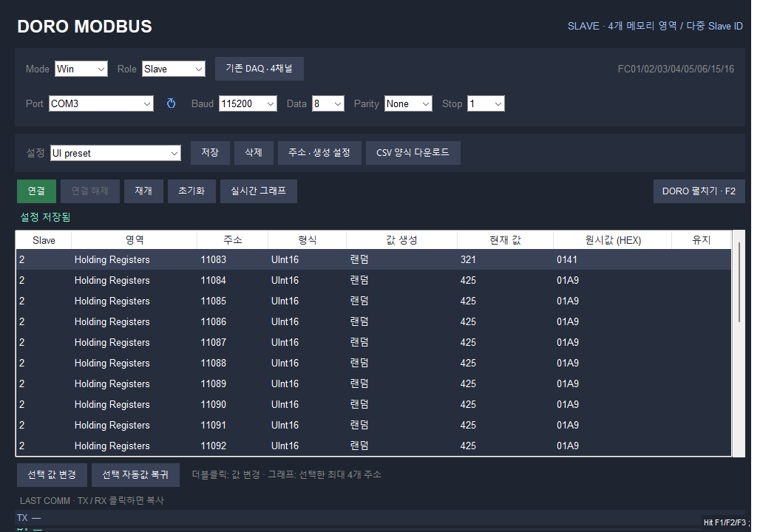Click the 유지 column header
Image resolution: width=760 pixels, height=532 pixels.
701,240
